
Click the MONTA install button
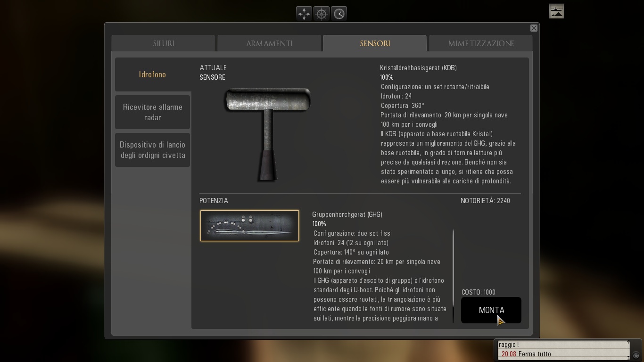(x=491, y=310)
